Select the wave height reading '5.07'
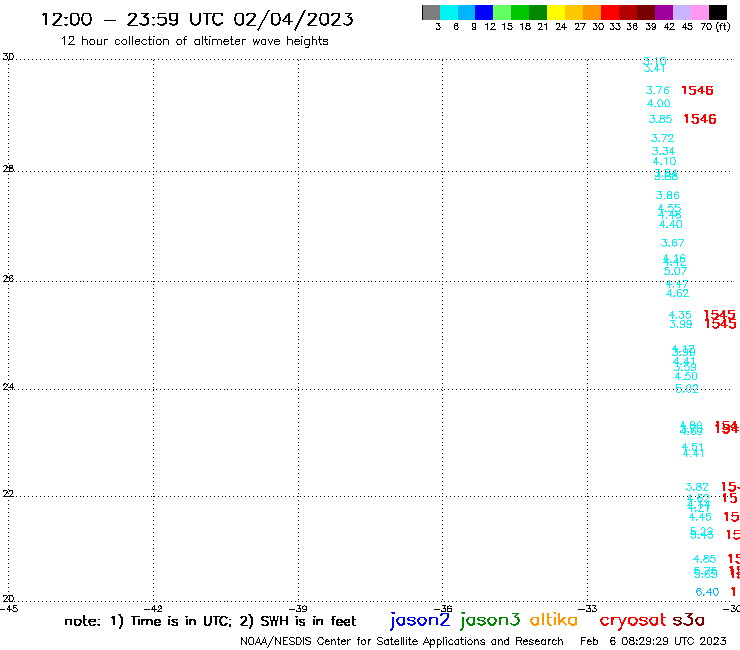740x650 pixels. (675, 271)
